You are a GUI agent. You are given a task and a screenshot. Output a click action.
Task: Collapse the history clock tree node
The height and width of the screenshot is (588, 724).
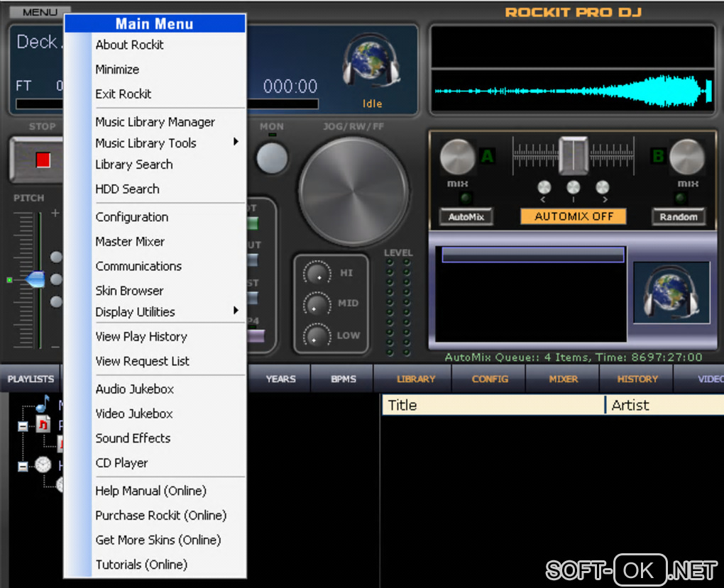pos(22,467)
